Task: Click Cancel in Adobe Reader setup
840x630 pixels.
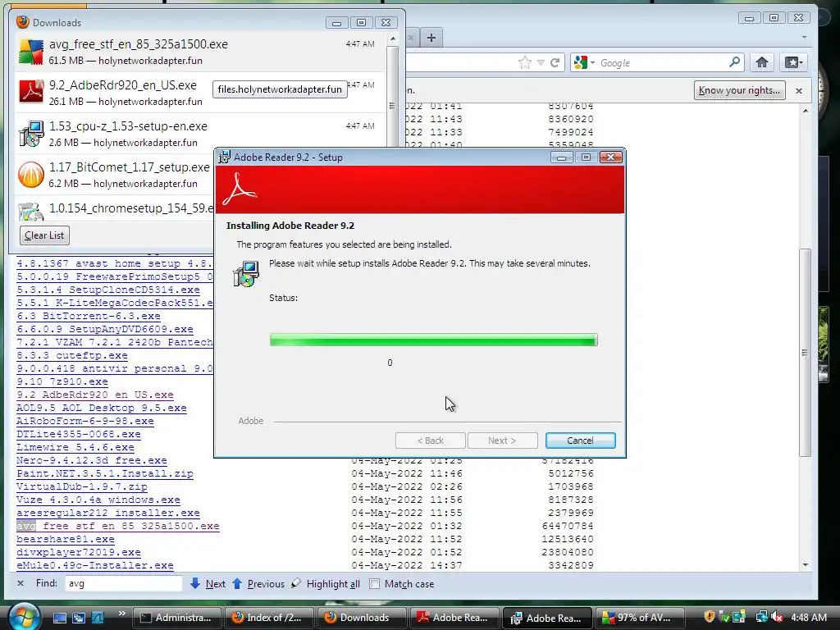Action: 580,441
